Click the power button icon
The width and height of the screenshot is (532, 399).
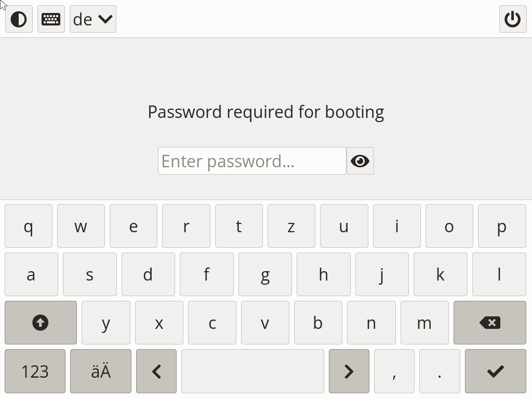click(x=512, y=19)
